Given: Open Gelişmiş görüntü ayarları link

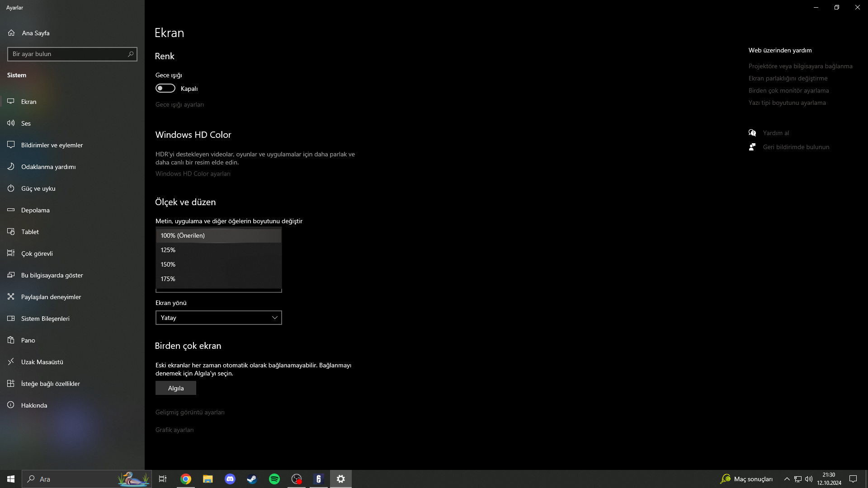Looking at the screenshot, I should (x=190, y=413).
